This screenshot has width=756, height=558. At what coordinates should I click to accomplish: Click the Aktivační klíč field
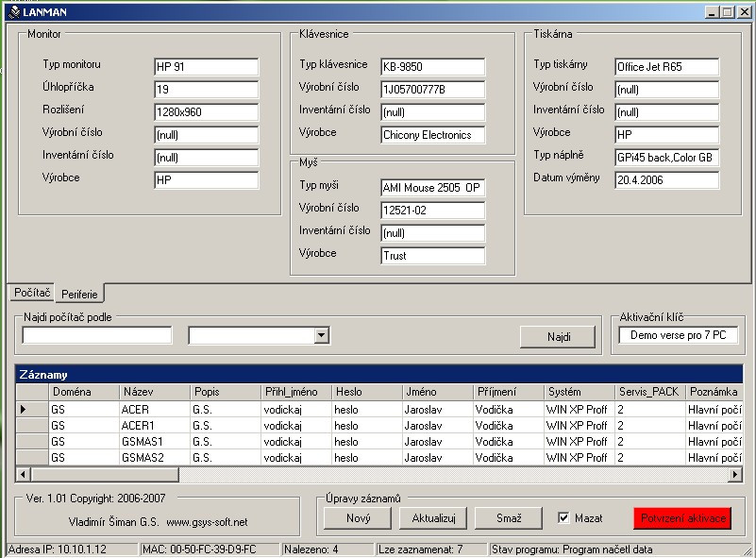(678, 335)
